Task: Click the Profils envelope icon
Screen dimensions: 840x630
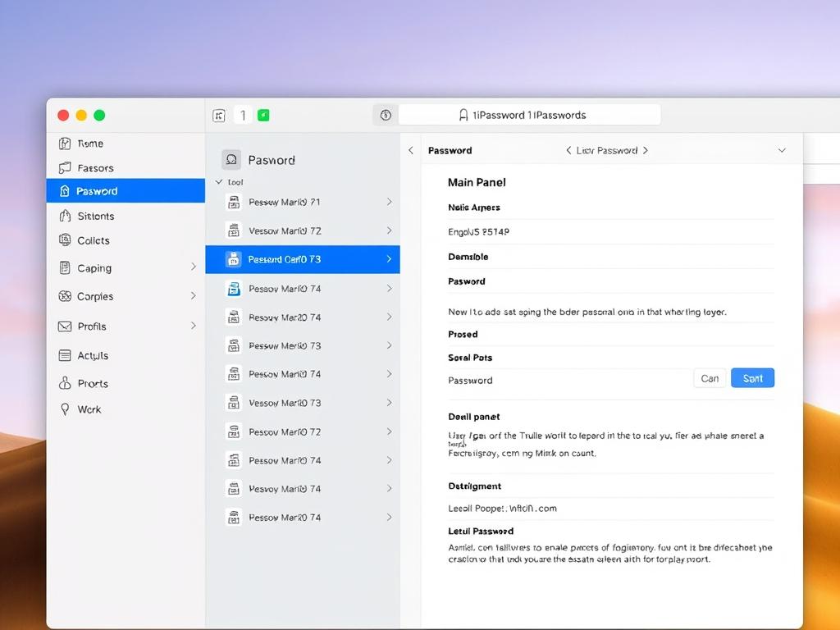Action: tap(65, 326)
